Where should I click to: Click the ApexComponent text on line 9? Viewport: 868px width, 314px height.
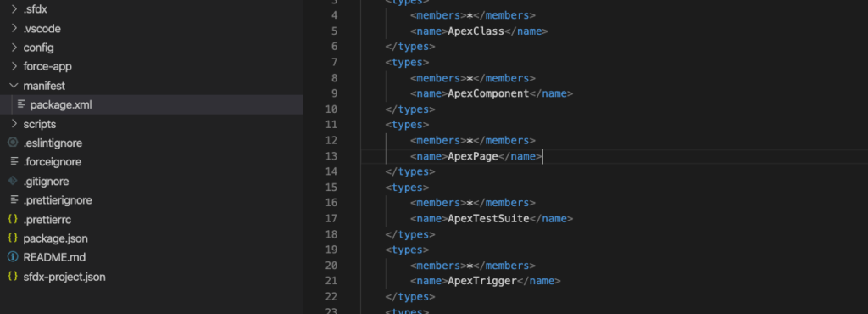488,93
